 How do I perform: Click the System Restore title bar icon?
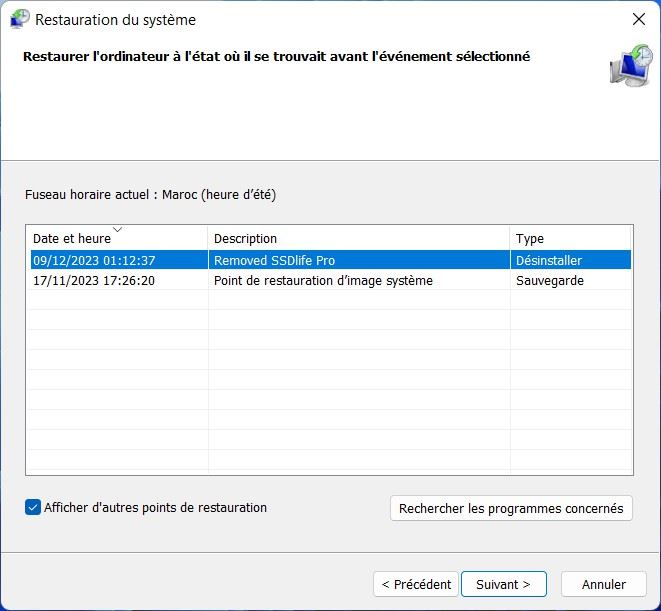click(x=19, y=19)
